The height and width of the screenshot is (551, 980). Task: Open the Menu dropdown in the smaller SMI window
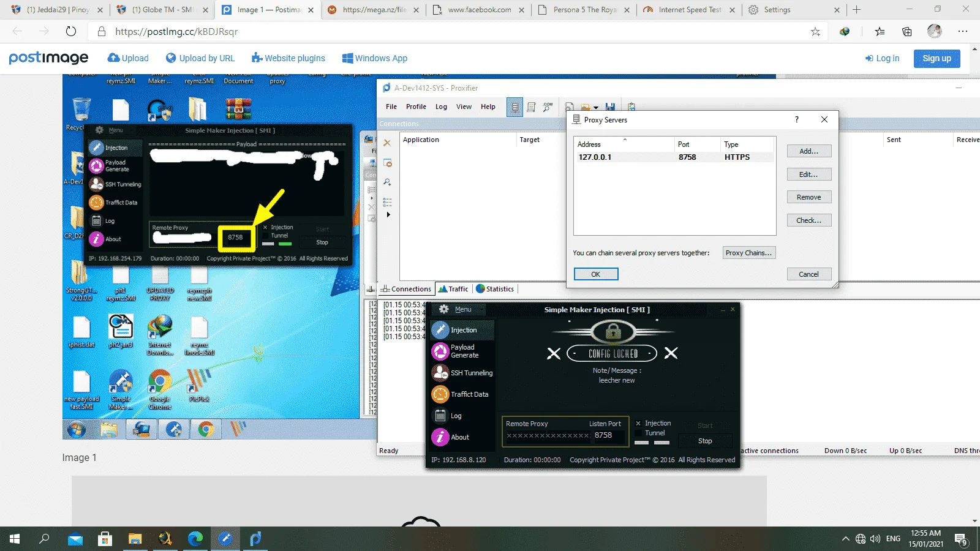tap(114, 130)
